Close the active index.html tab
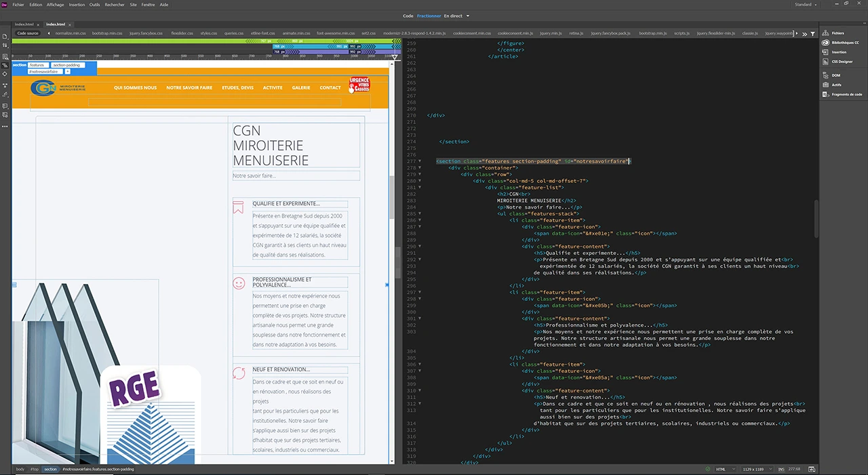 pos(69,24)
